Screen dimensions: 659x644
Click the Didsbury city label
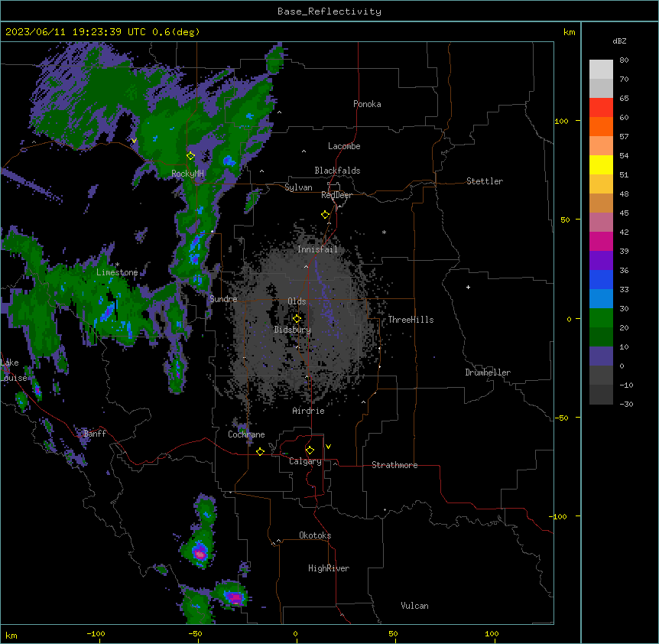point(293,330)
